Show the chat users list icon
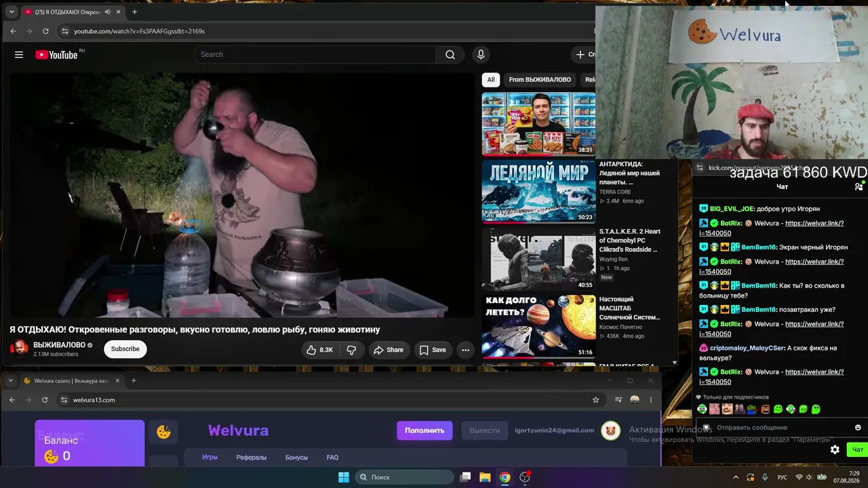 tap(859, 186)
